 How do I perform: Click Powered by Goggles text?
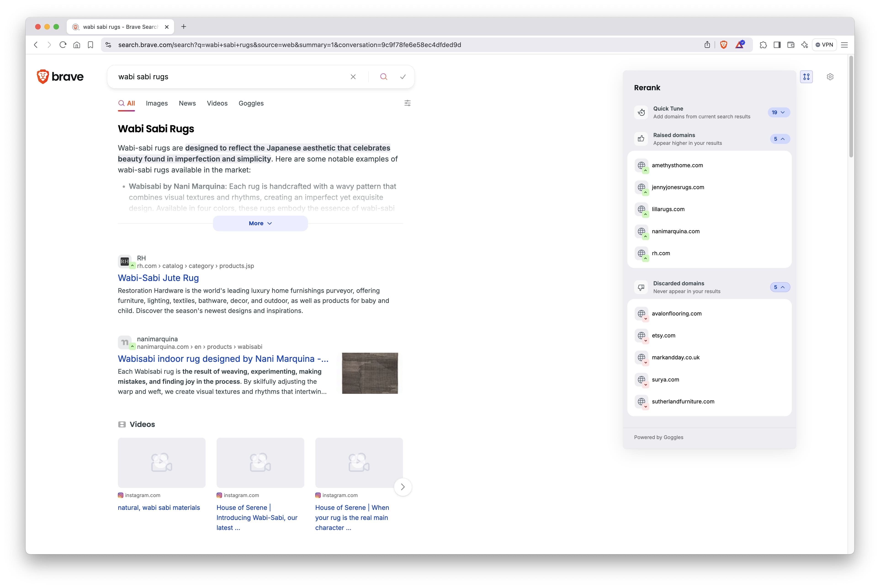658,437
